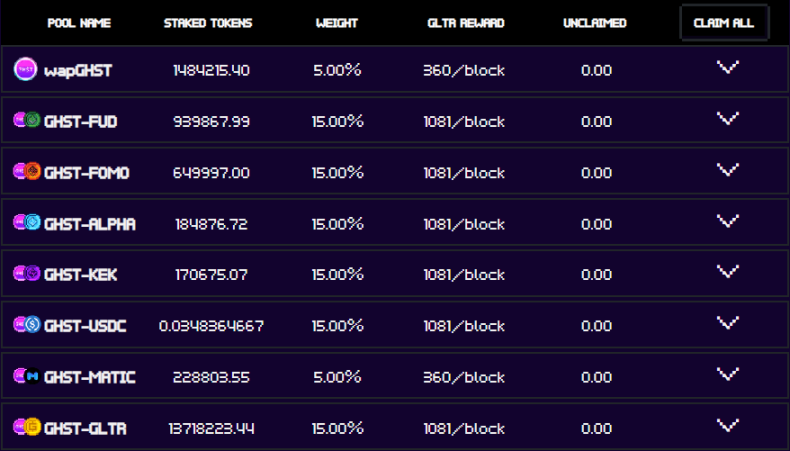Expand the GHST-ALPHA pool chevron
The height and width of the screenshot is (451, 790).
(x=728, y=221)
